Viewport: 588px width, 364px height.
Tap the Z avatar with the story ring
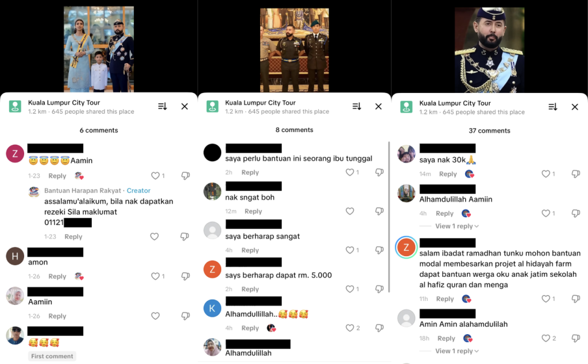(406, 247)
